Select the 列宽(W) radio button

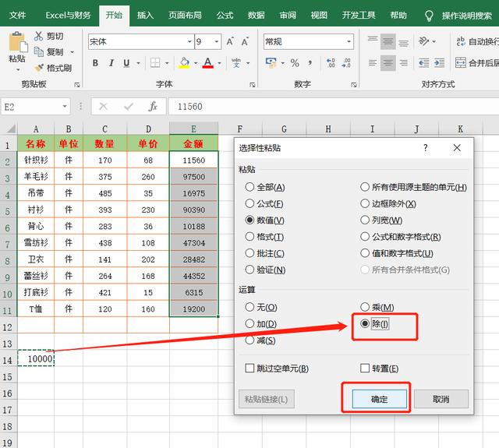pos(365,220)
